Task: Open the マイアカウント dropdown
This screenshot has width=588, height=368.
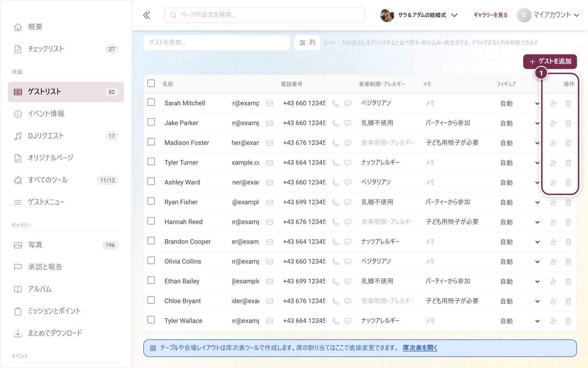Action: coord(548,15)
